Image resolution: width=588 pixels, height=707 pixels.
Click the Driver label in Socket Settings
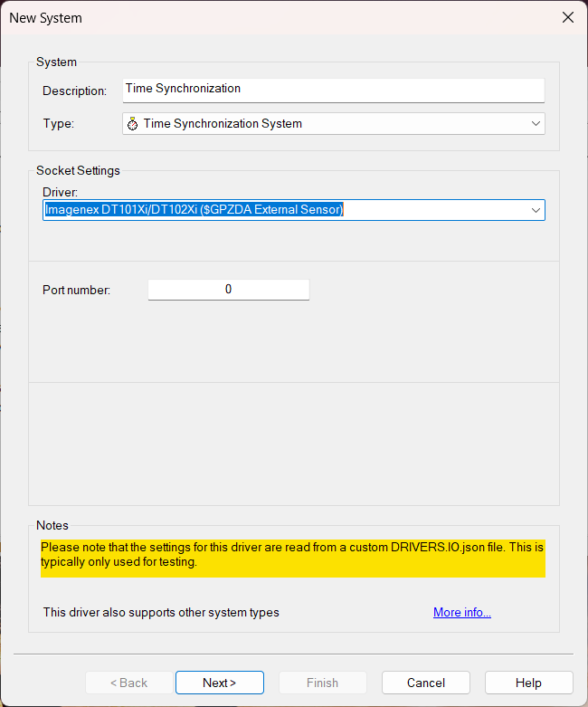(x=61, y=192)
